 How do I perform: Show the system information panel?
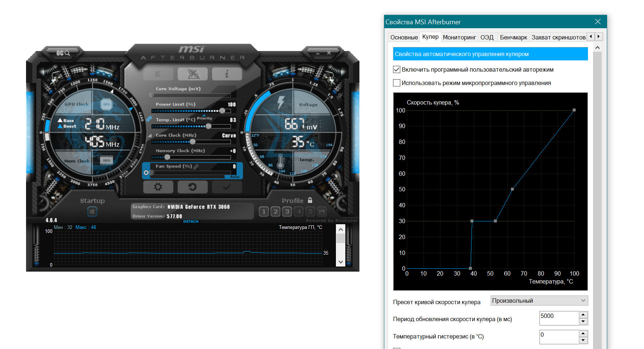click(227, 74)
